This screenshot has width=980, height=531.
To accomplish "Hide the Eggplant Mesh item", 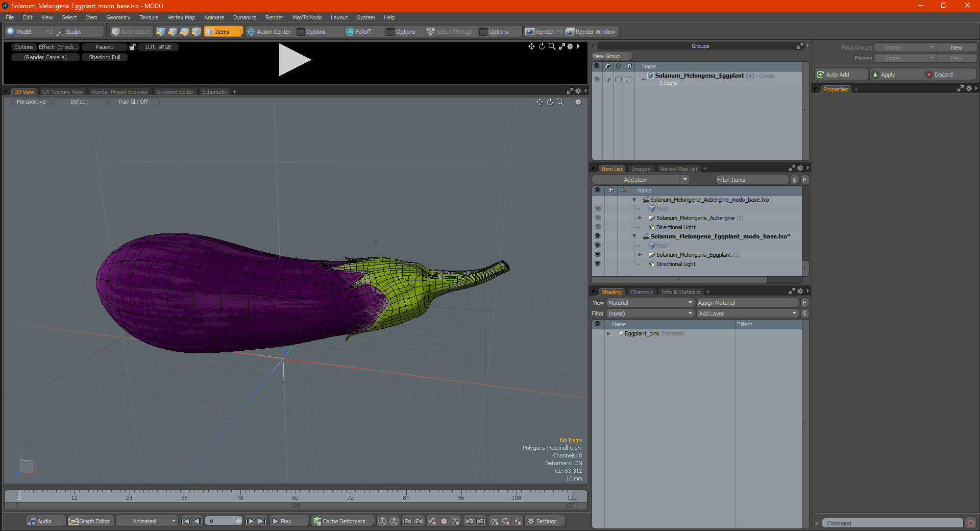I will (x=597, y=246).
